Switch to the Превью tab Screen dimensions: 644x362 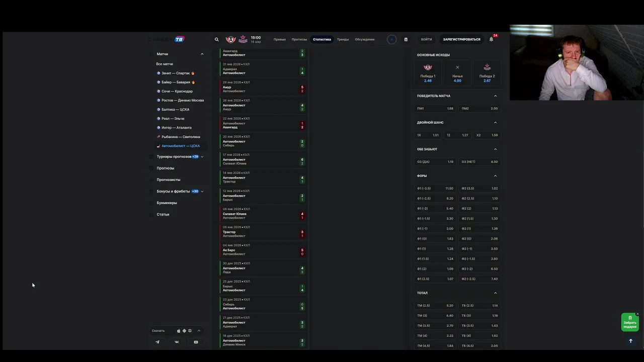(x=280, y=39)
